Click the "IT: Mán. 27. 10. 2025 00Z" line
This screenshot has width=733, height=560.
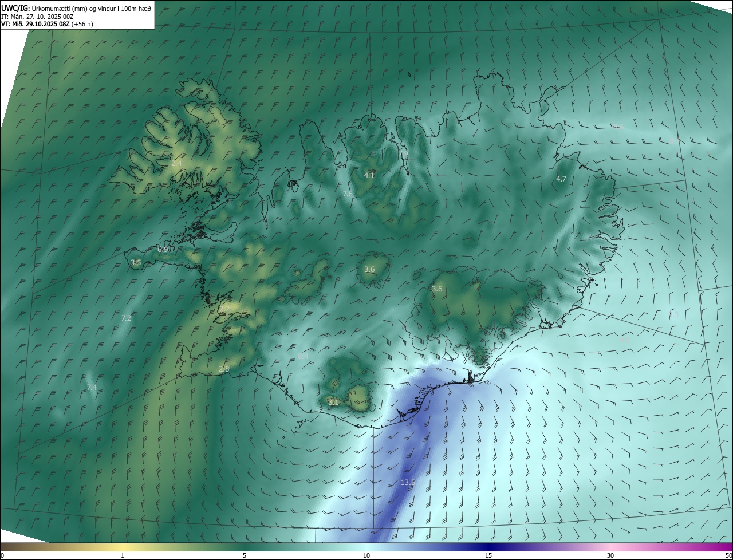[37, 16]
